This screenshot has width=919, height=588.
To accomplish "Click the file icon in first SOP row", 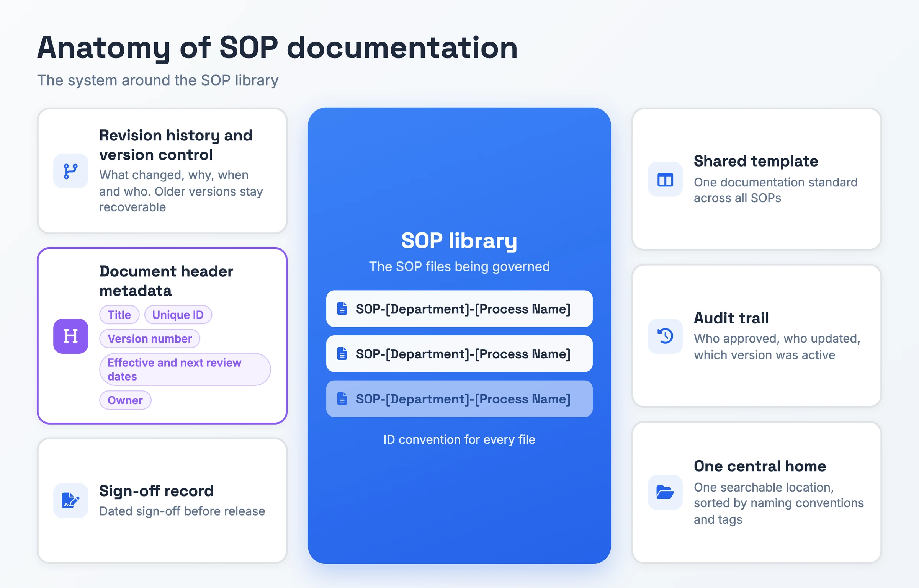I will click(x=342, y=309).
